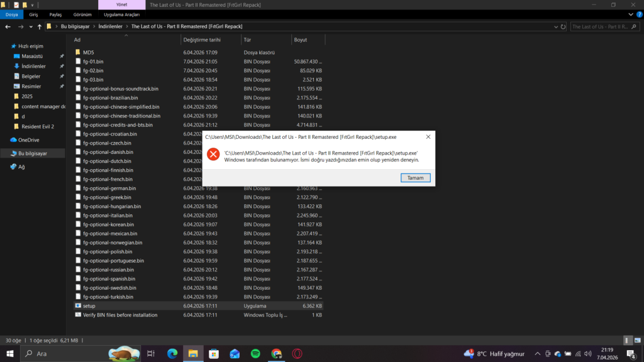Open Chrome from the taskbar
The height and width of the screenshot is (362, 644).
277,353
